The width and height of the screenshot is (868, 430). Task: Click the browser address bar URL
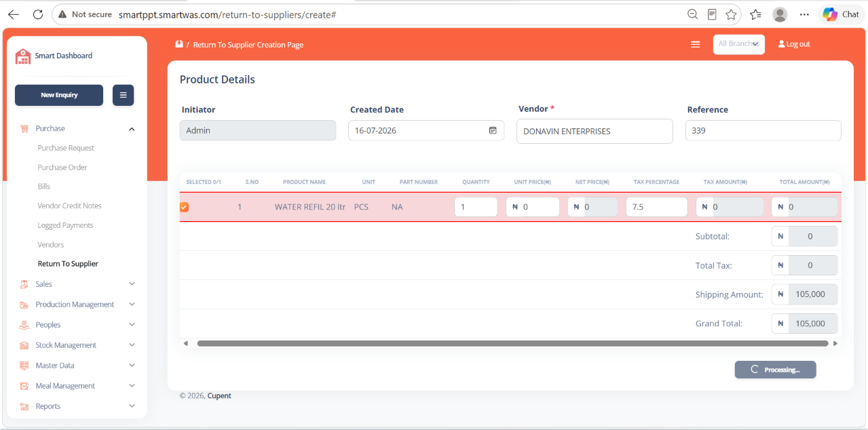tap(227, 14)
